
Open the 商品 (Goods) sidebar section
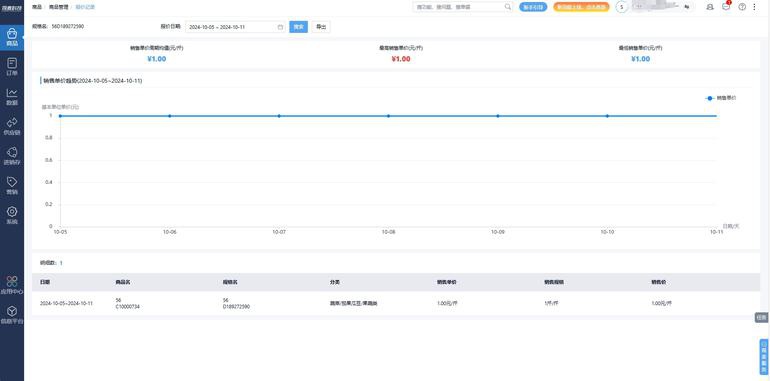click(12, 37)
